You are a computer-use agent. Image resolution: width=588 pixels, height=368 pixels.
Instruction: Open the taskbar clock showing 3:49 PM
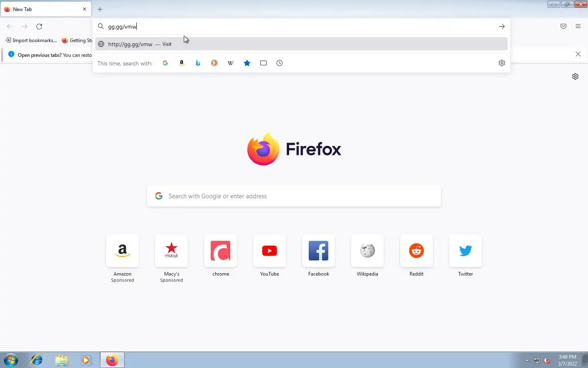pos(567,360)
